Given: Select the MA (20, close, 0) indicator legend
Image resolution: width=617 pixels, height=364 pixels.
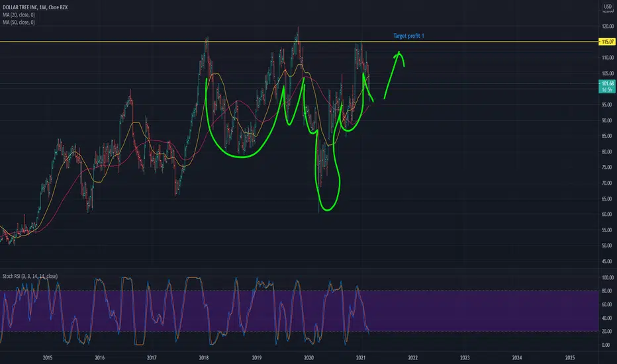Looking at the screenshot, I should click(19, 15).
